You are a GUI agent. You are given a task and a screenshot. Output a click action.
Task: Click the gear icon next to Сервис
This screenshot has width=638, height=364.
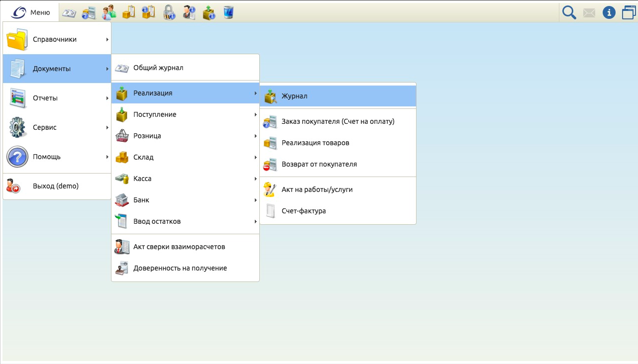tap(17, 127)
